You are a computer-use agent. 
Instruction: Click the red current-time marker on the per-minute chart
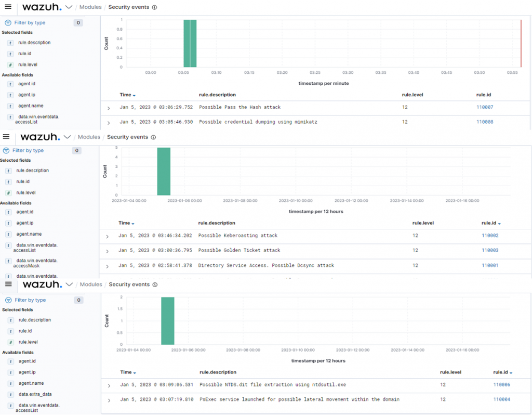click(x=521, y=44)
